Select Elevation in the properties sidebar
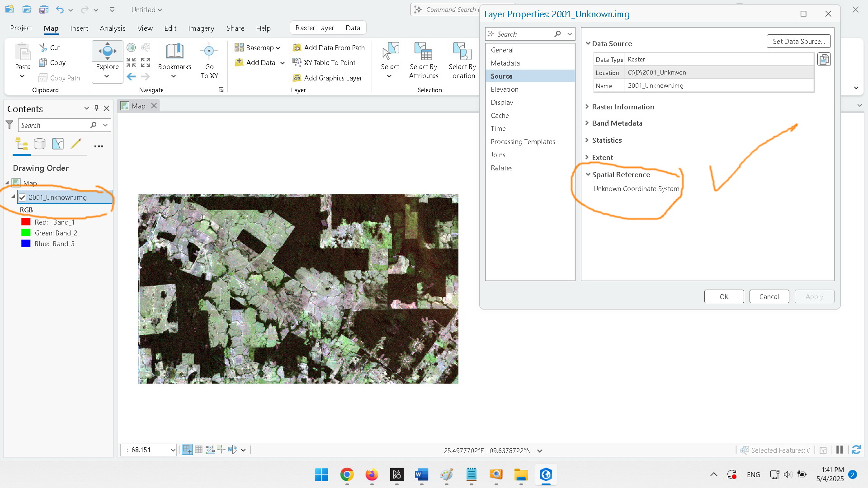Image resolution: width=868 pixels, height=488 pixels. 505,89
